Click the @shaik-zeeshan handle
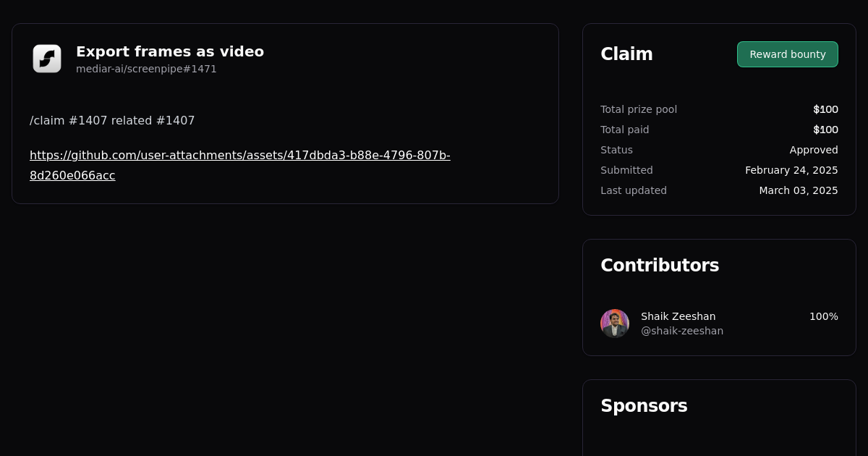 [681, 331]
